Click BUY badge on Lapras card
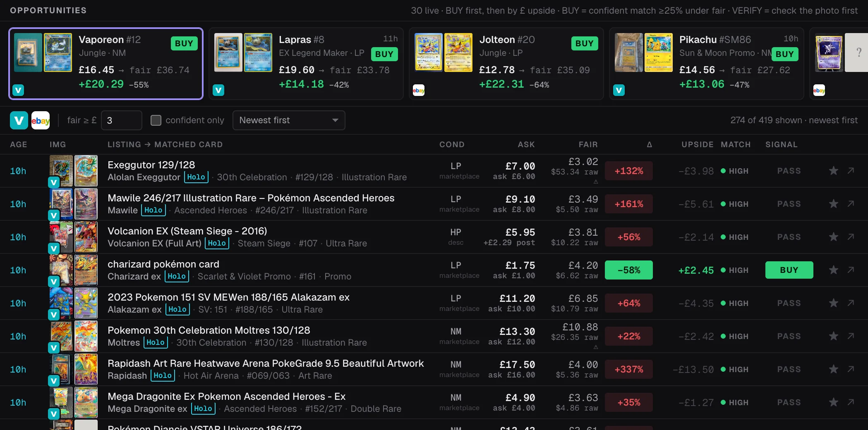Viewport: 868px width, 430px height. click(x=384, y=54)
